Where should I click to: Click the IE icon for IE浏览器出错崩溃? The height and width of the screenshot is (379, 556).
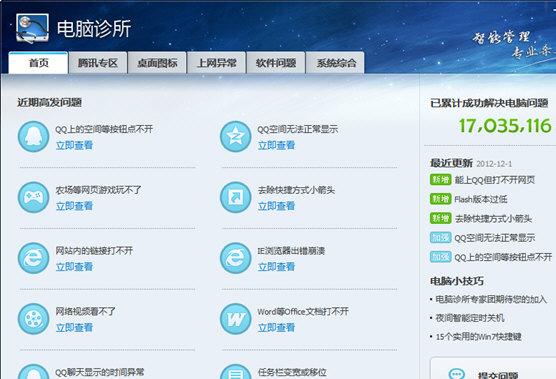coord(235,258)
